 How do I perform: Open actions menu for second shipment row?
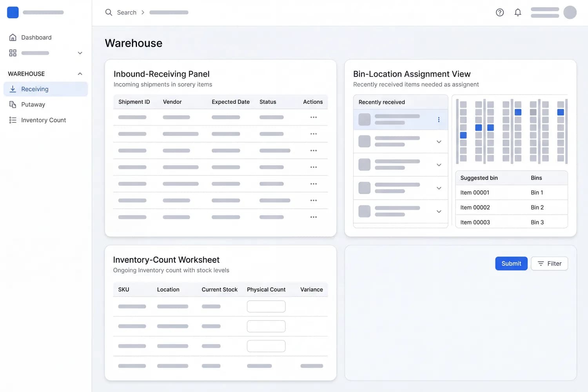pyautogui.click(x=314, y=134)
